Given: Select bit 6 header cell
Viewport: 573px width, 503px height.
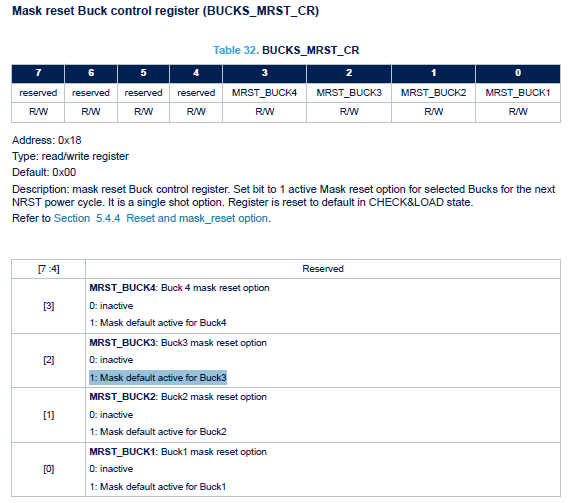Looking at the screenshot, I should (91, 73).
